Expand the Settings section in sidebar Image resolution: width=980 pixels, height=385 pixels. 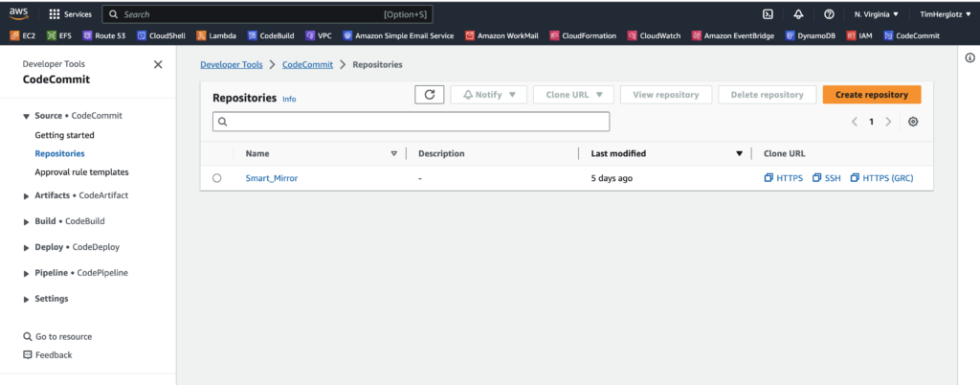pos(26,300)
